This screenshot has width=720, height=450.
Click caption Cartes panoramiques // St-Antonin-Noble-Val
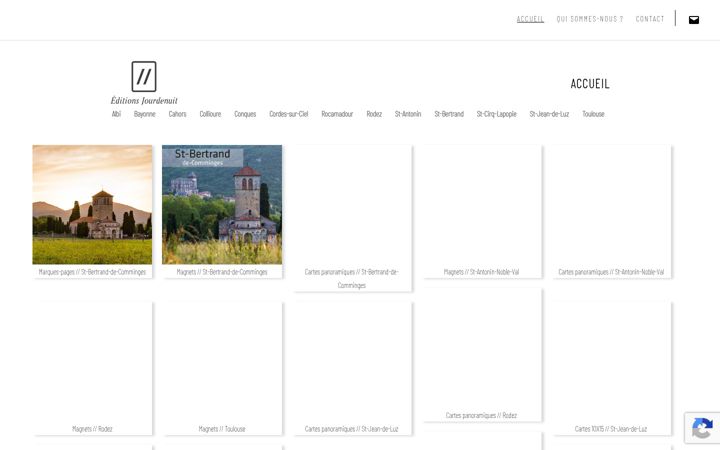[611, 272]
